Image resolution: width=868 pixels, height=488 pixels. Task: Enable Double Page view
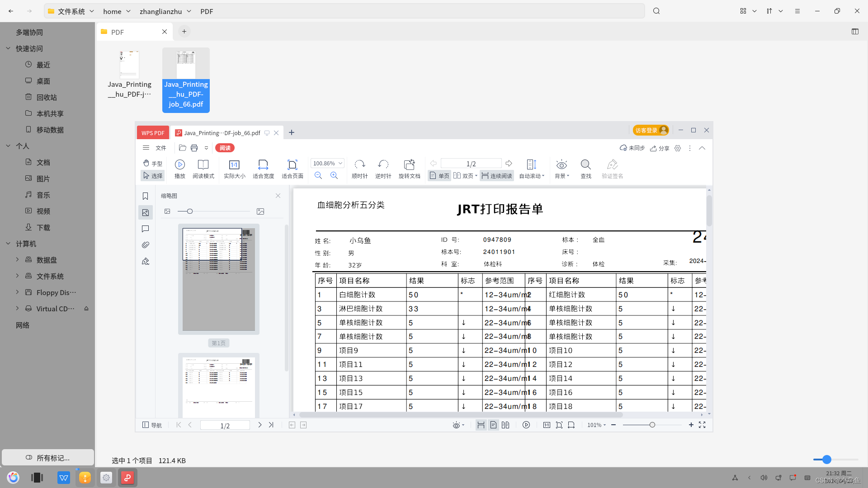tap(465, 176)
